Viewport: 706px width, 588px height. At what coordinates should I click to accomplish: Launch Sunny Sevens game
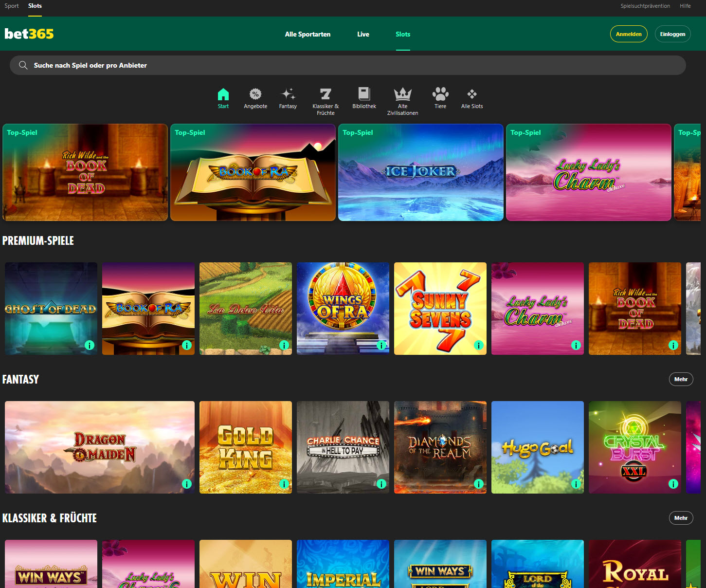[x=440, y=309]
